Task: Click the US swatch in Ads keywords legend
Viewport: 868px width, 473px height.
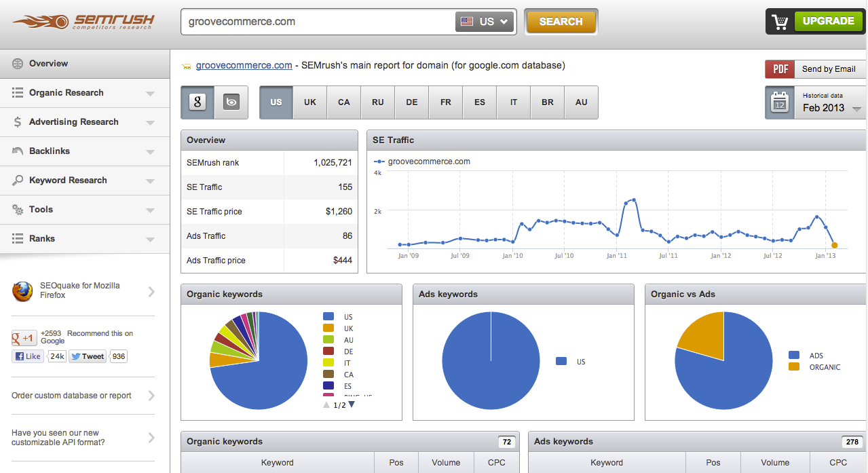Action: coord(561,362)
